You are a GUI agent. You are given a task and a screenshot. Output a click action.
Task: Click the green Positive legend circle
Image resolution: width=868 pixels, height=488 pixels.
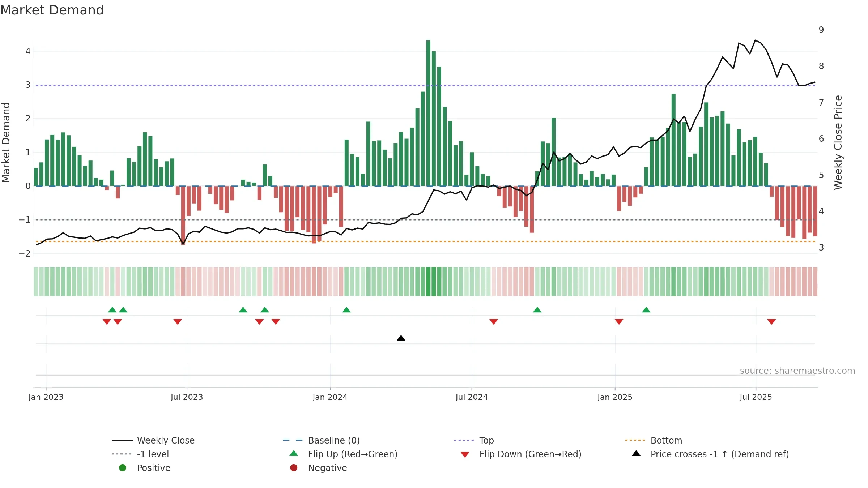tap(123, 468)
